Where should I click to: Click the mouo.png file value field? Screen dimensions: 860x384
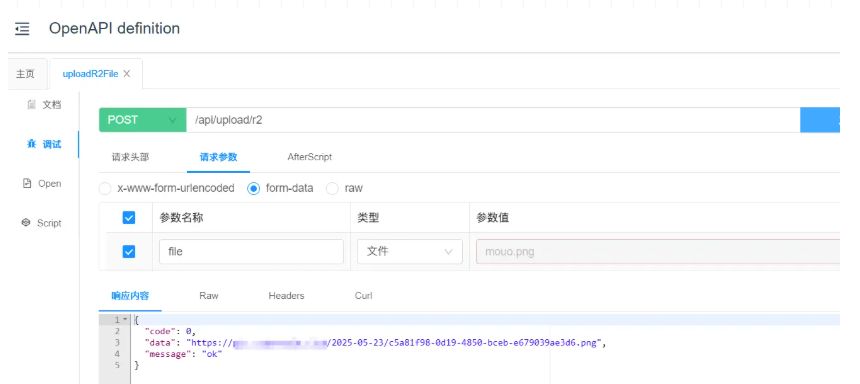[658, 252]
